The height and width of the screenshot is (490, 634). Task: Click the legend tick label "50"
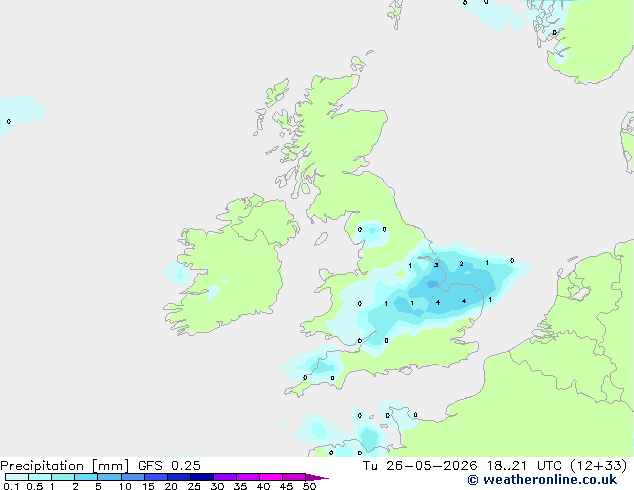[310, 486]
